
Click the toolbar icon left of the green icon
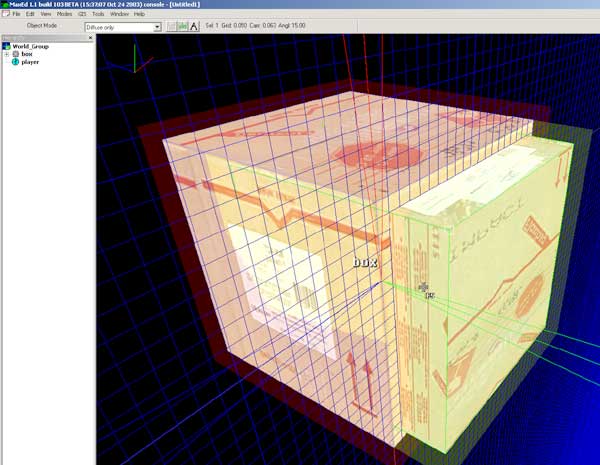pyautogui.click(x=172, y=26)
